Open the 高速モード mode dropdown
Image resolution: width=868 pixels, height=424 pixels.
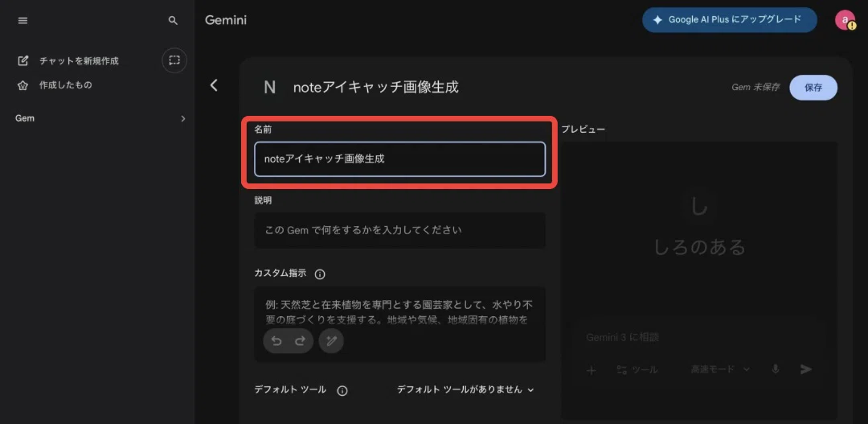point(720,369)
